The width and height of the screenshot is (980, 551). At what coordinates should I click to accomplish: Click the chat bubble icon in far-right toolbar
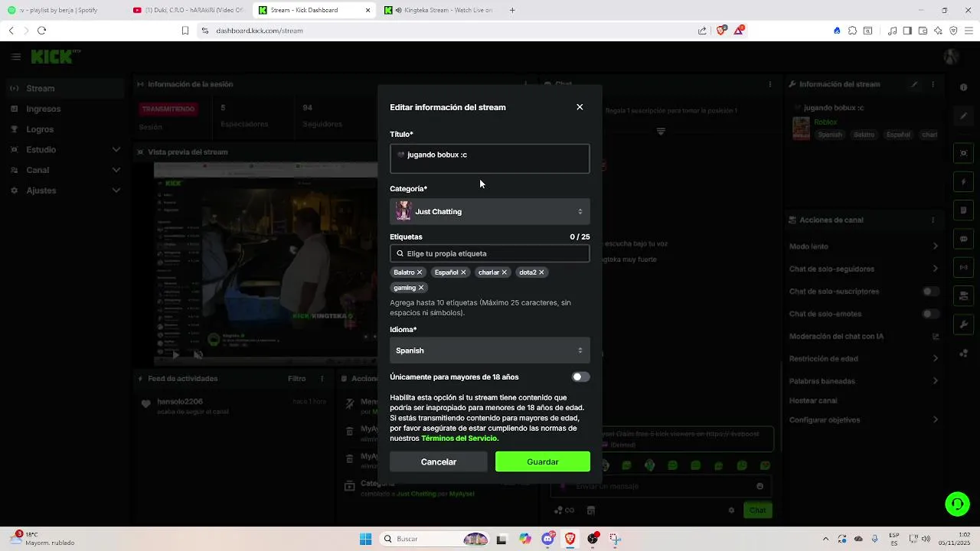click(964, 239)
